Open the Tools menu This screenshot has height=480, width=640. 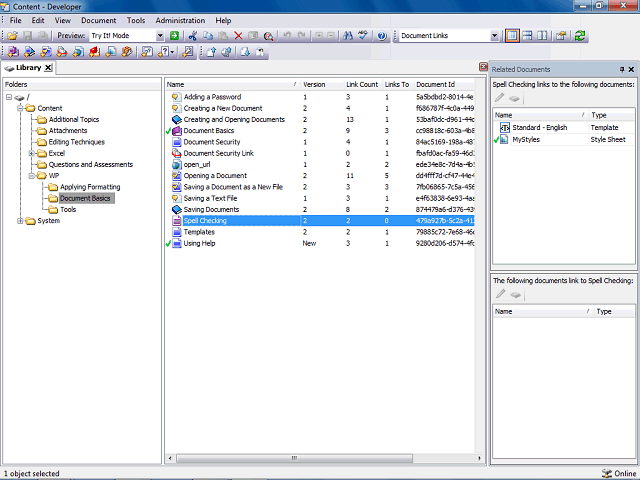(x=136, y=20)
